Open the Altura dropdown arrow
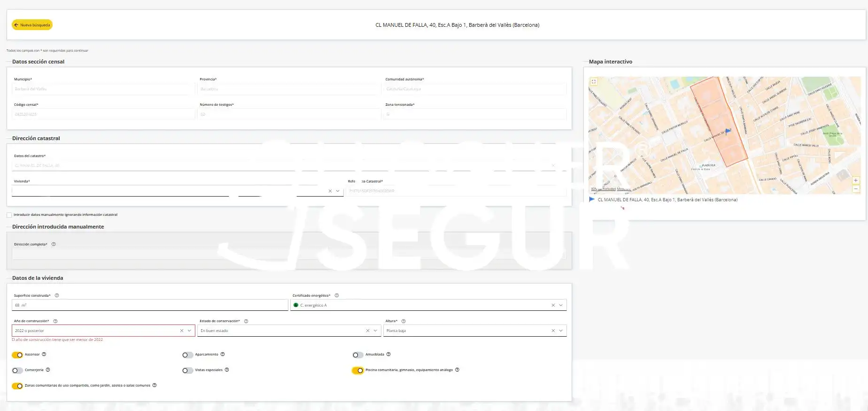This screenshot has width=868, height=411. [x=561, y=331]
